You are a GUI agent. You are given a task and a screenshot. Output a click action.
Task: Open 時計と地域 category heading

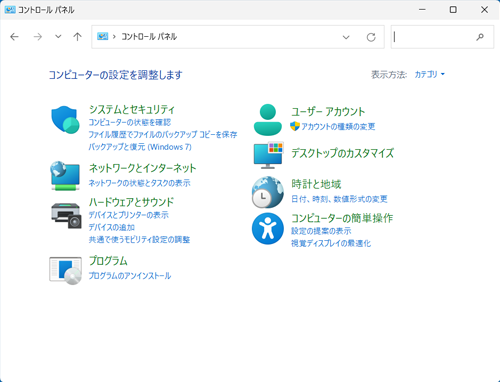pyautogui.click(x=316, y=184)
